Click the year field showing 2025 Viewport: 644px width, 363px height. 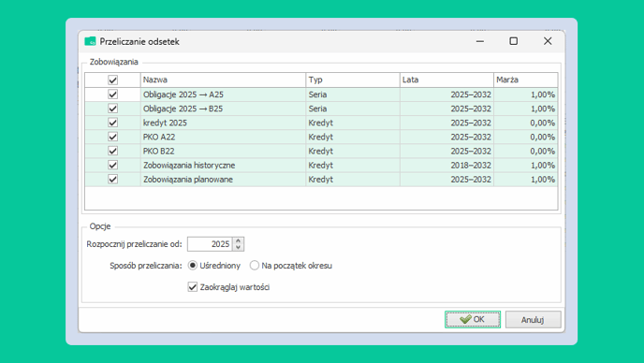coord(210,244)
